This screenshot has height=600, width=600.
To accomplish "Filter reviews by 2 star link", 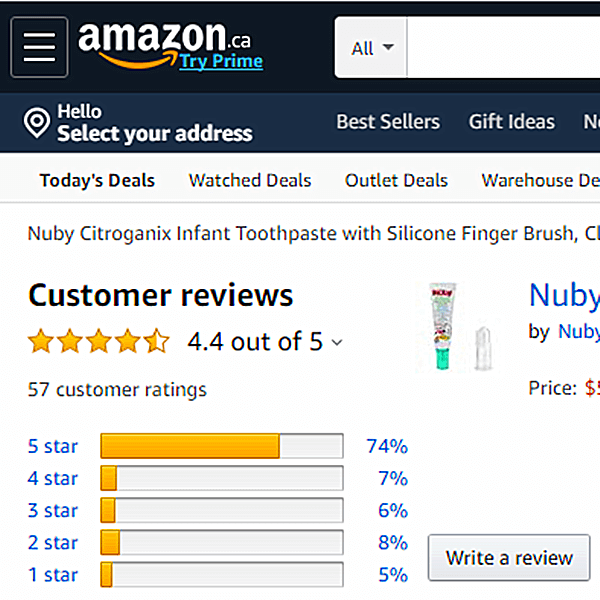I will click(x=52, y=543).
